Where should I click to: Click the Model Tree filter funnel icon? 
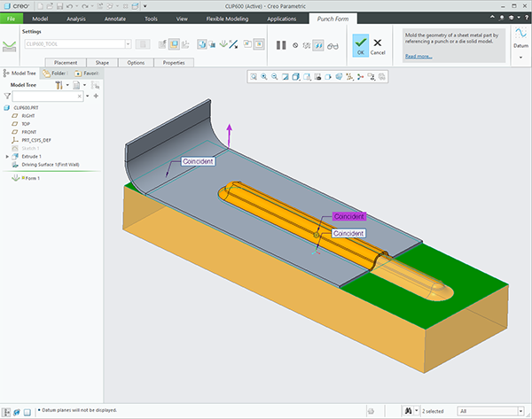tap(7, 97)
